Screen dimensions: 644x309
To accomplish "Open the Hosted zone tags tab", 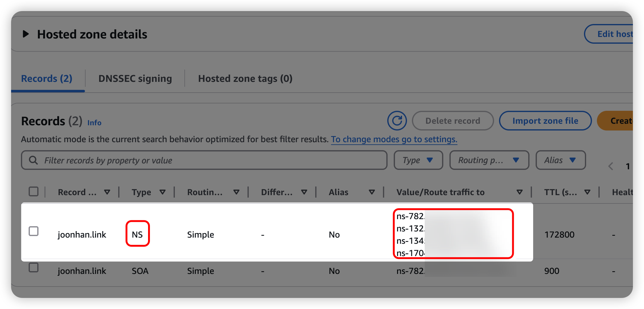I will tap(245, 78).
